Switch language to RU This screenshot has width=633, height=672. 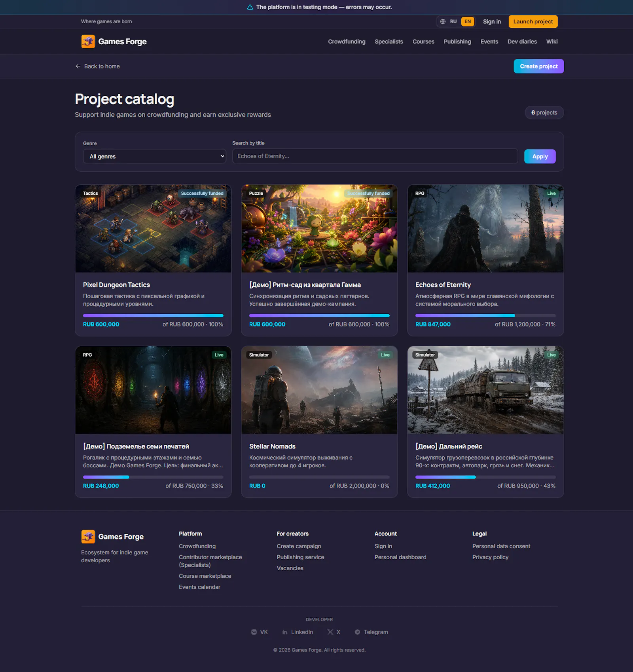453,22
